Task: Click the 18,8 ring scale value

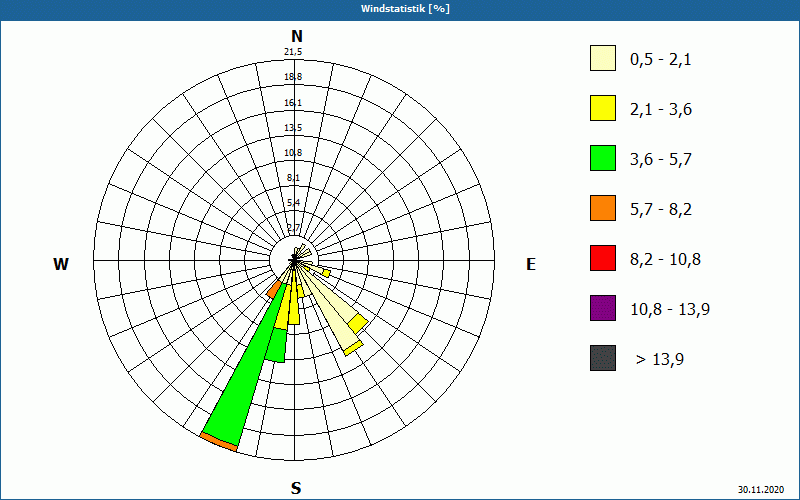Action: (x=293, y=77)
